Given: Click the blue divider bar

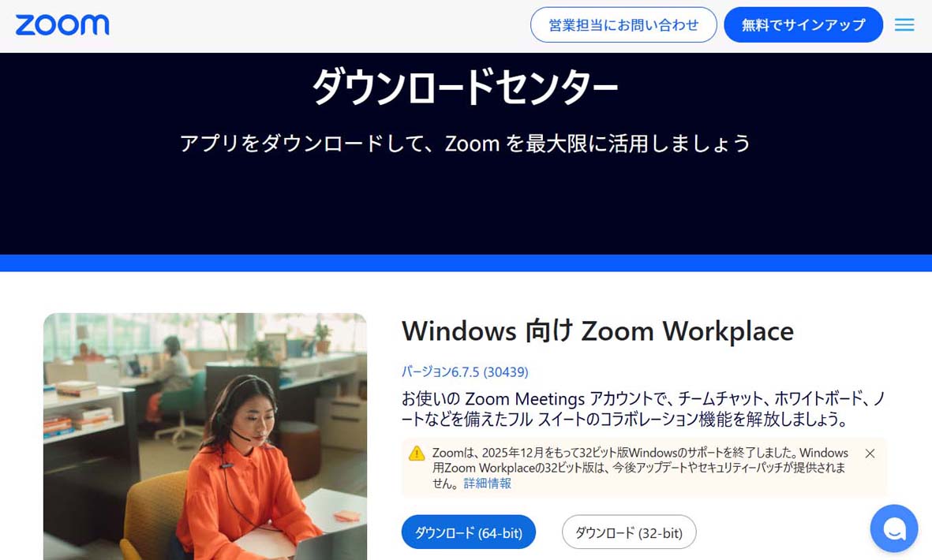Looking at the screenshot, I should (x=466, y=263).
